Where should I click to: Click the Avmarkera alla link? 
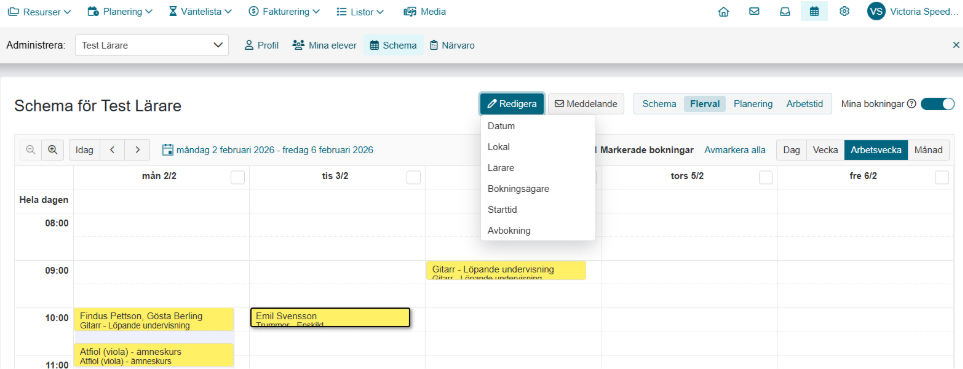[735, 150]
